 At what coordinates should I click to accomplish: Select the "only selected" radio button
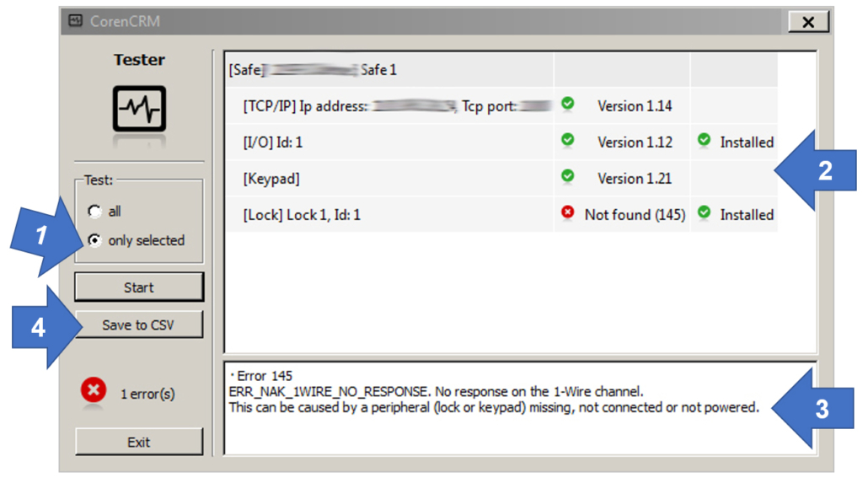coord(94,240)
